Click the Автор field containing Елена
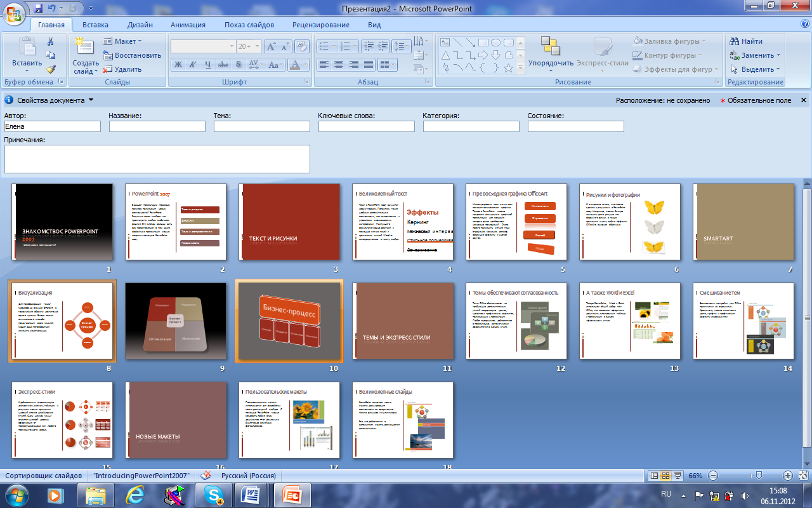This screenshot has height=508, width=812. 52,126
